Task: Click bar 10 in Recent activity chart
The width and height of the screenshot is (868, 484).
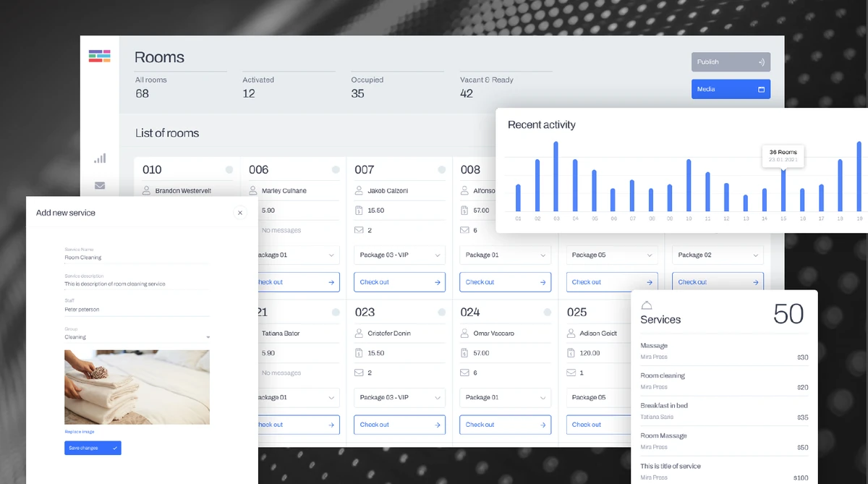Action: pyautogui.click(x=689, y=185)
